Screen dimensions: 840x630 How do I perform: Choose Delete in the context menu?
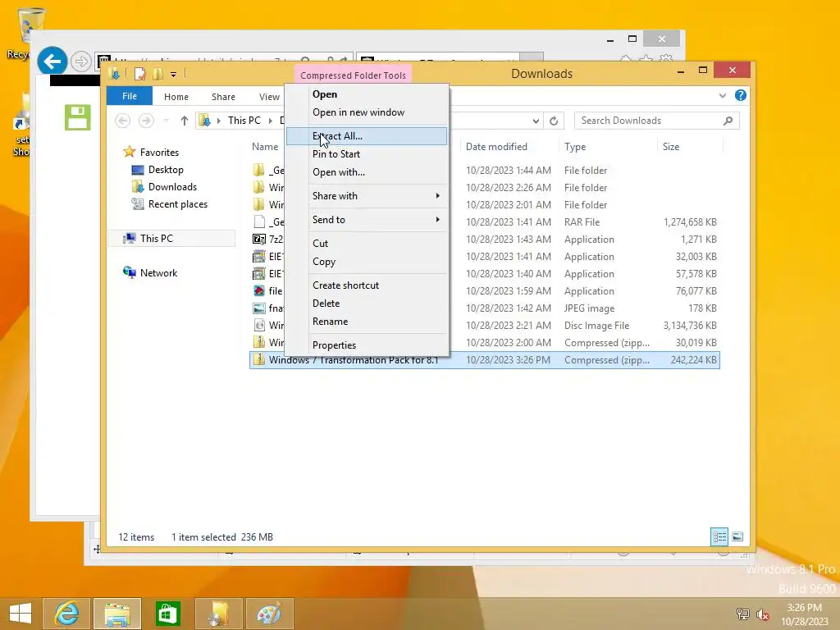367,304
